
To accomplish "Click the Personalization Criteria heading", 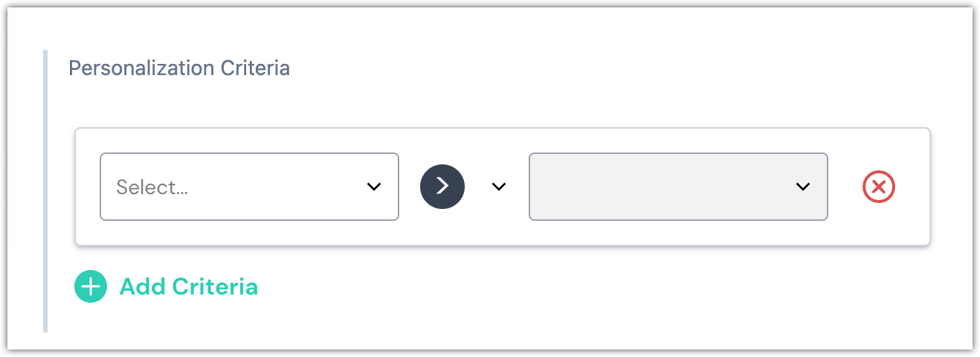I will click(179, 68).
